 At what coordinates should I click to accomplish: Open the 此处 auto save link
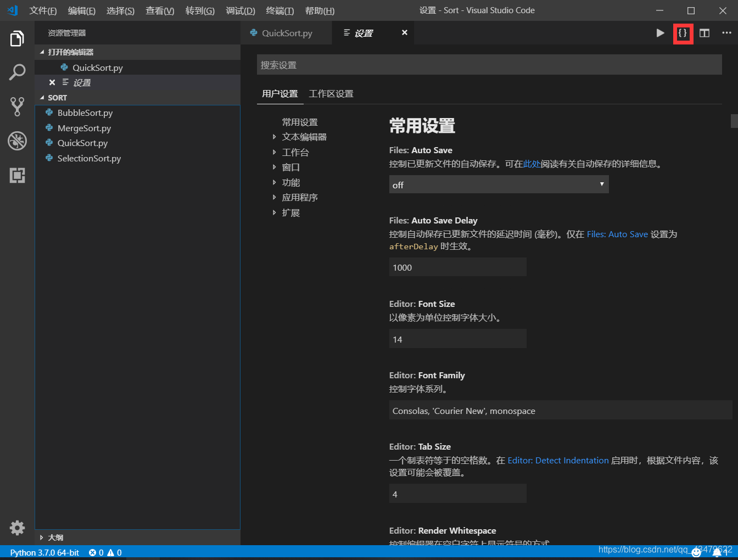tap(532, 164)
